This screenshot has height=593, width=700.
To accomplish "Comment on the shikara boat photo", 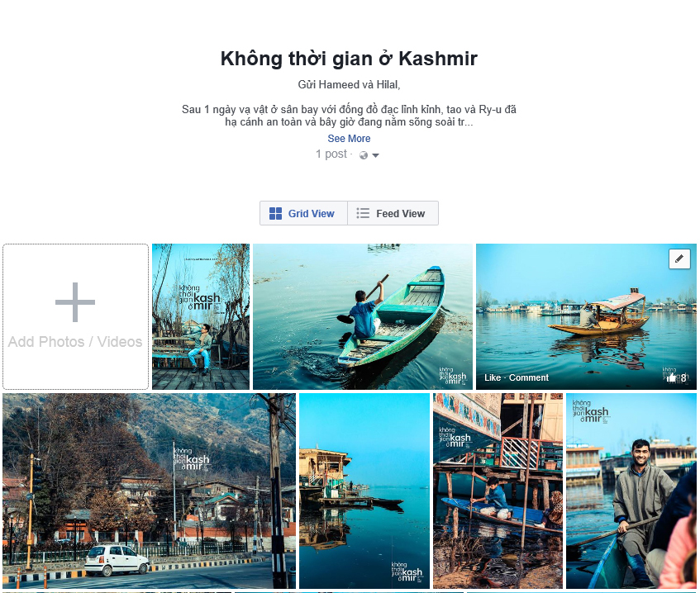I will [x=529, y=377].
